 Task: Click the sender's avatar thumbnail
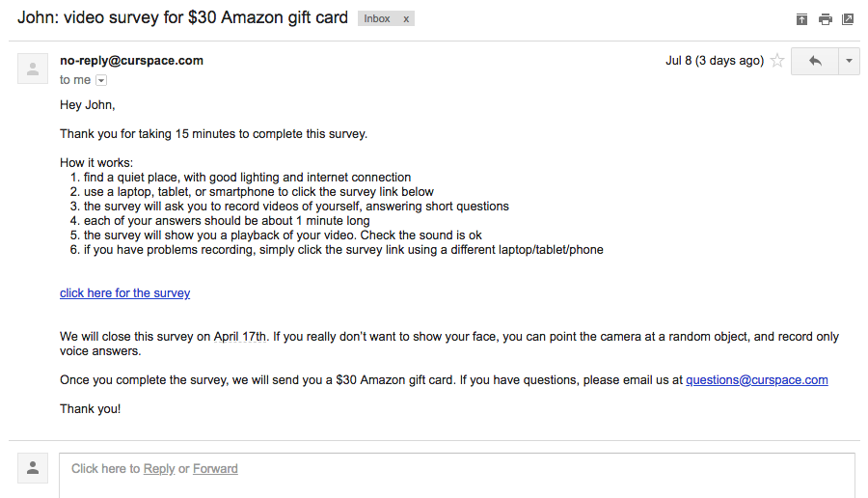33,69
